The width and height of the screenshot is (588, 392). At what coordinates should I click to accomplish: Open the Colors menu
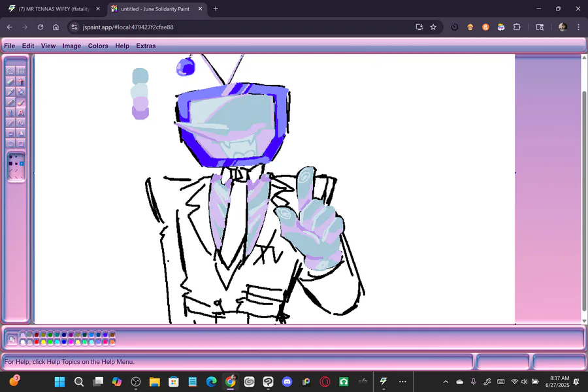[98, 46]
